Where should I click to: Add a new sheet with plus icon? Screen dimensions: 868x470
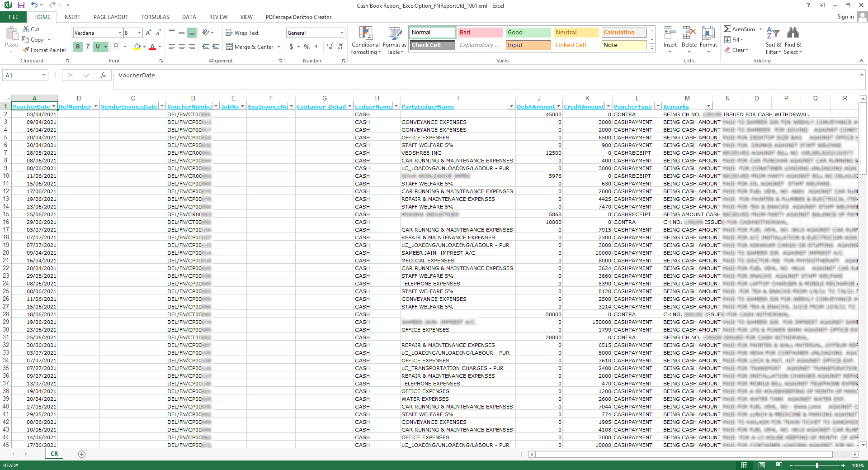pyautogui.click(x=82, y=454)
